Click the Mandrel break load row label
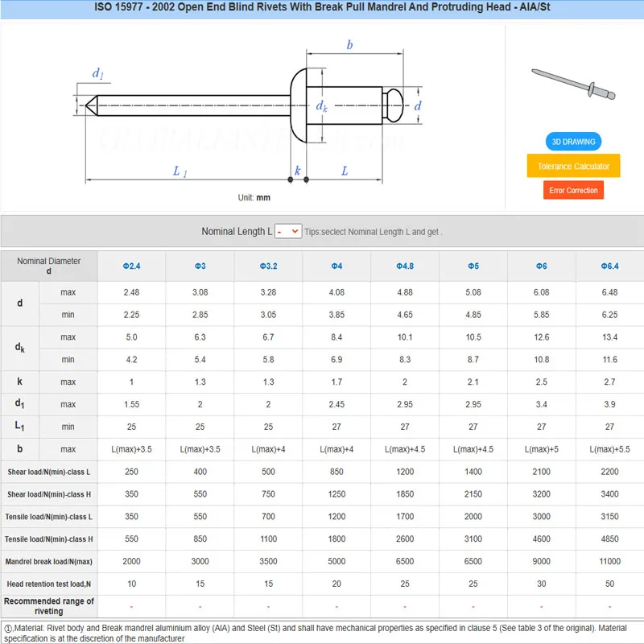This screenshot has height=644, width=644. [x=49, y=562]
